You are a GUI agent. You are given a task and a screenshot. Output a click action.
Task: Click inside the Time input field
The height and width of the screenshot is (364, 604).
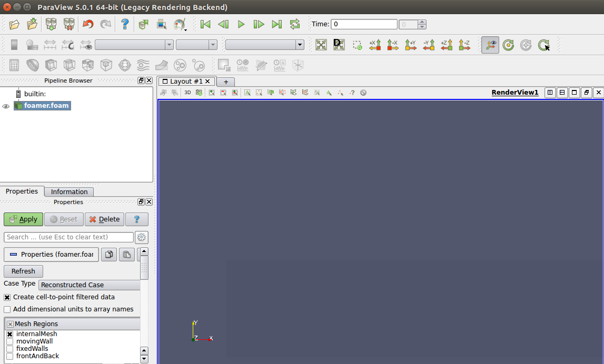point(363,24)
